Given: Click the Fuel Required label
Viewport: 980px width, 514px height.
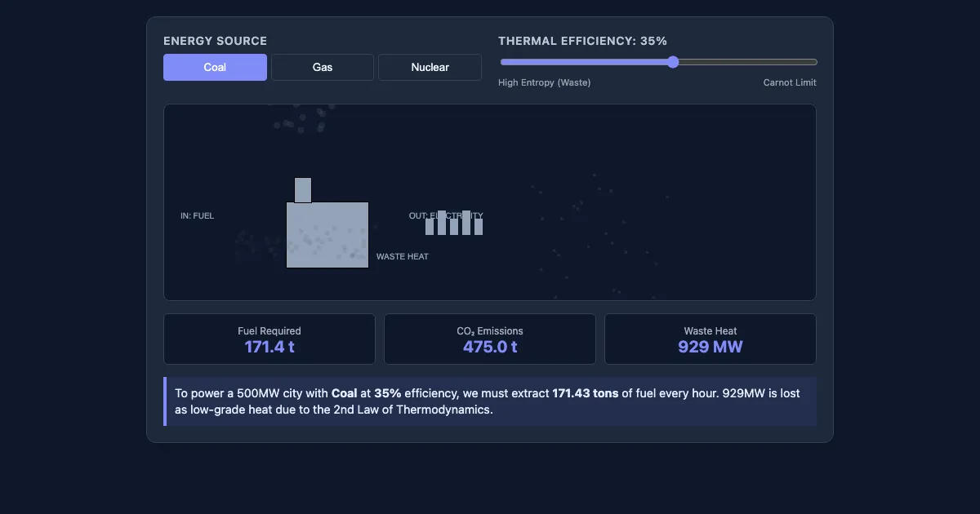Looking at the screenshot, I should coord(269,330).
